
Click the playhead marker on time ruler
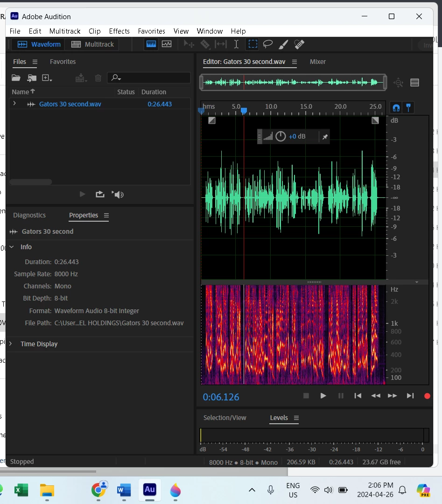click(x=244, y=111)
